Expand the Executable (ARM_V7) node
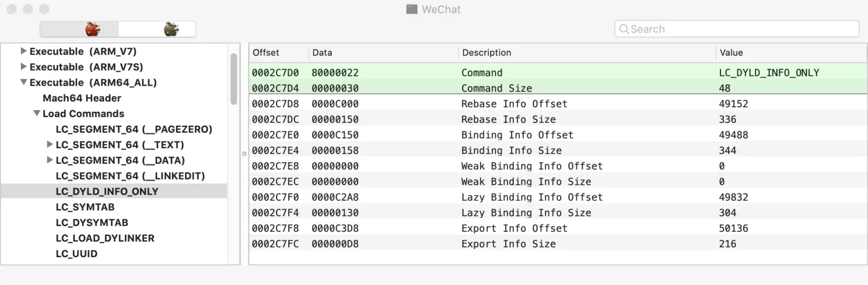Screen dimensions: 868x285 (24, 52)
